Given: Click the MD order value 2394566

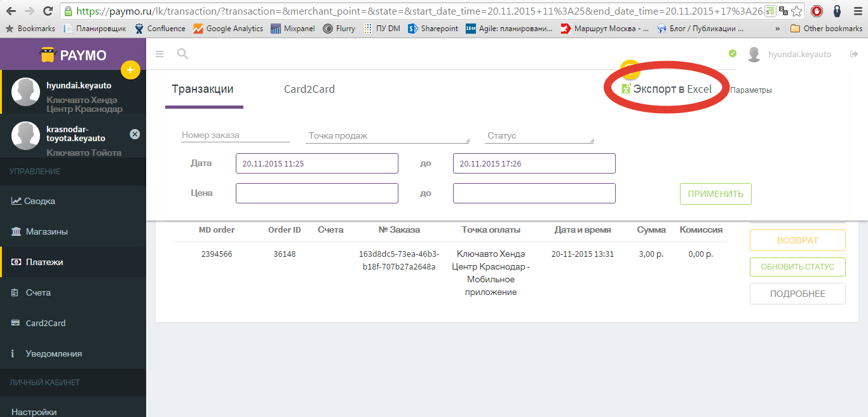Looking at the screenshot, I should click(217, 254).
